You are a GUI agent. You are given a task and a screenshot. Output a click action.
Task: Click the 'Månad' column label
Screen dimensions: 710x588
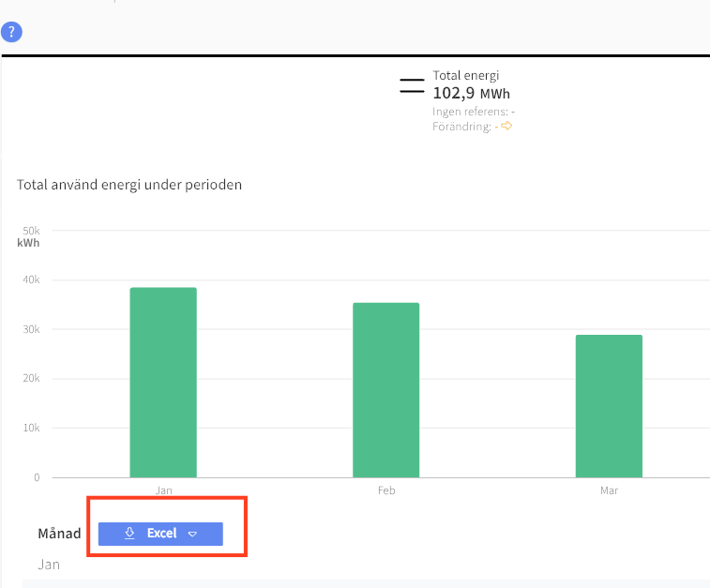[x=59, y=534]
